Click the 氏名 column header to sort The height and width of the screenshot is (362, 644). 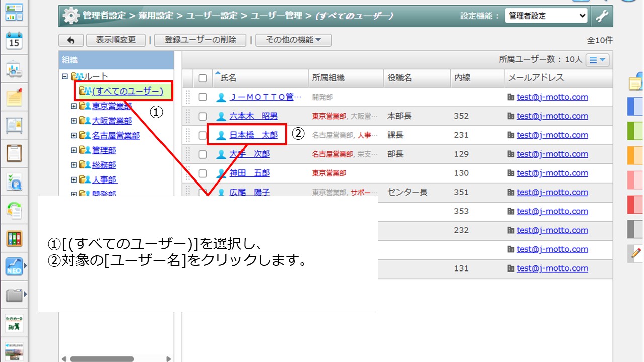tap(229, 78)
